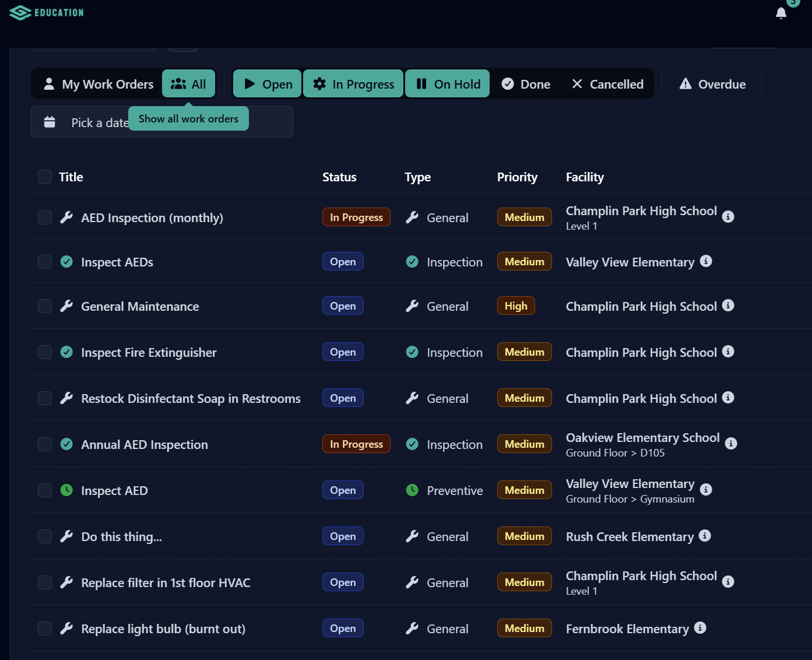812x660 pixels.
Task: Click wrench icon of General Maintenance title
Action: tap(66, 306)
